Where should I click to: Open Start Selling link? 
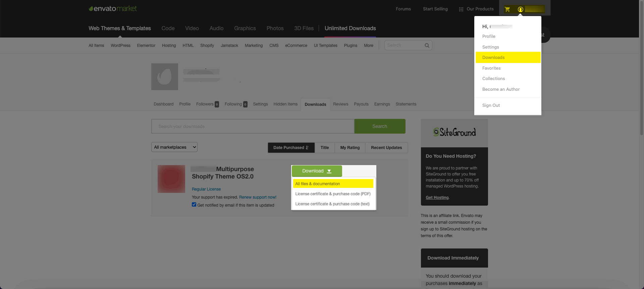[x=435, y=9]
